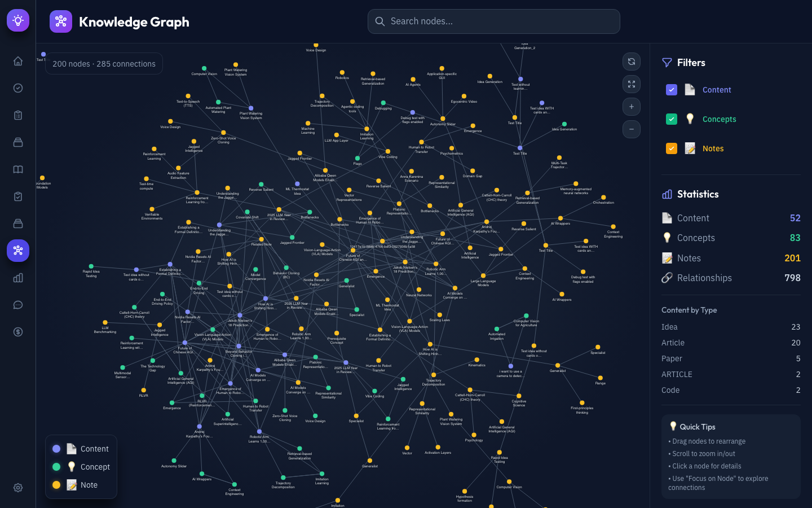This screenshot has width=812, height=508.
Task: Click the green Concept legend dot
Action: pyautogui.click(x=56, y=467)
